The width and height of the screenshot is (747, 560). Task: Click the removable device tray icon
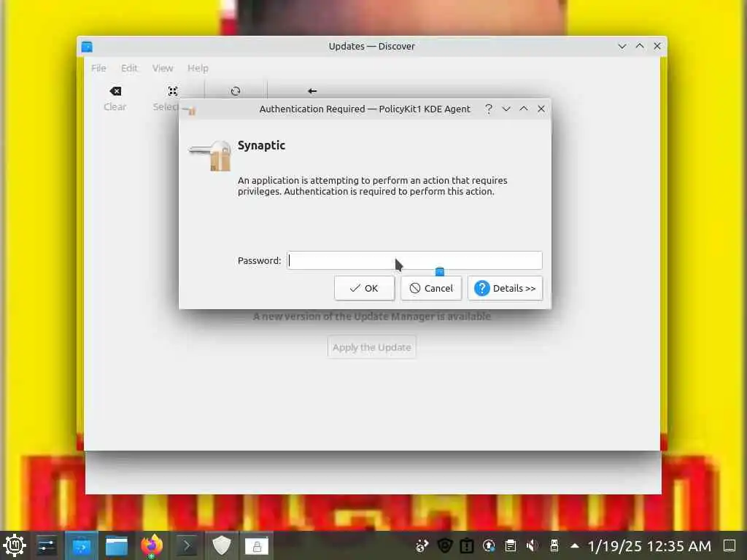pyautogui.click(x=554, y=545)
